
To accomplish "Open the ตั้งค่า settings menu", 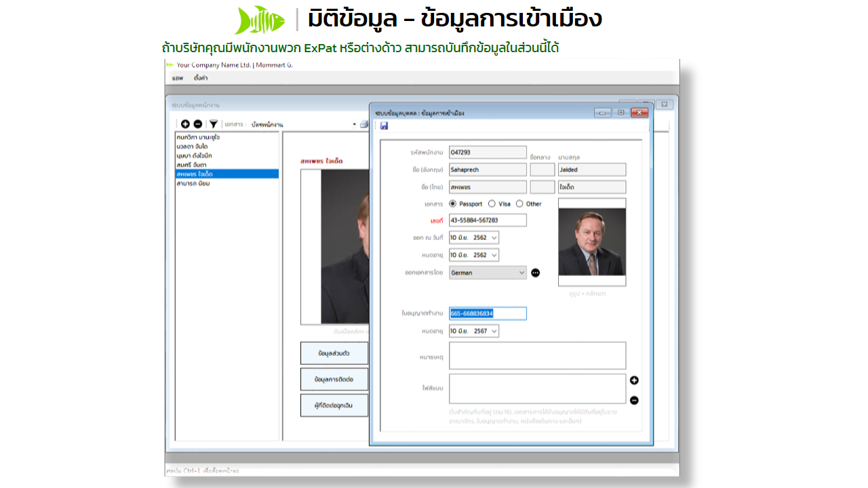I will 201,78.
